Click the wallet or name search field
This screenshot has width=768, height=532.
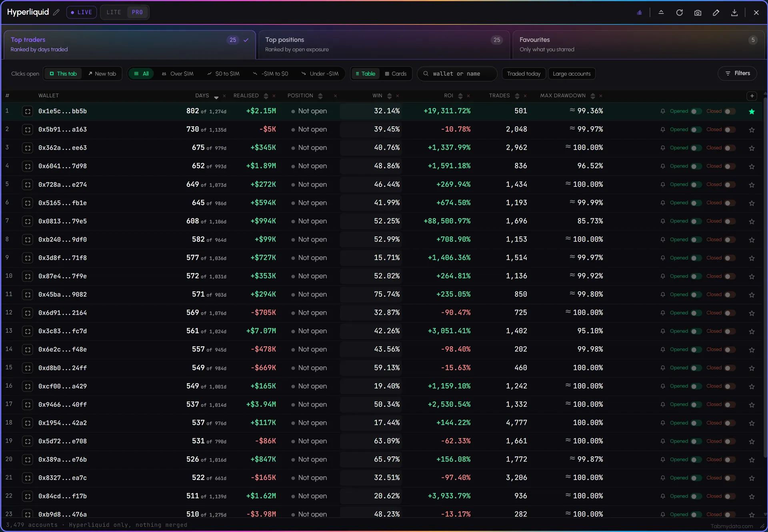[x=457, y=74]
